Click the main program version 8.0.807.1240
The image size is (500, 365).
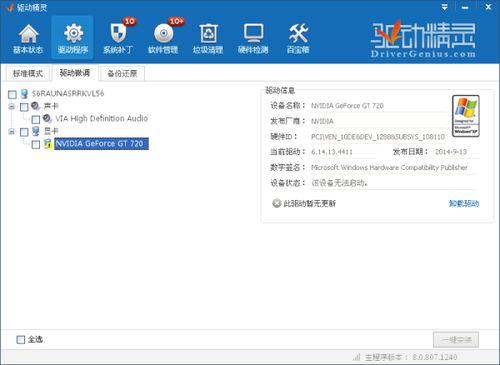(435, 357)
